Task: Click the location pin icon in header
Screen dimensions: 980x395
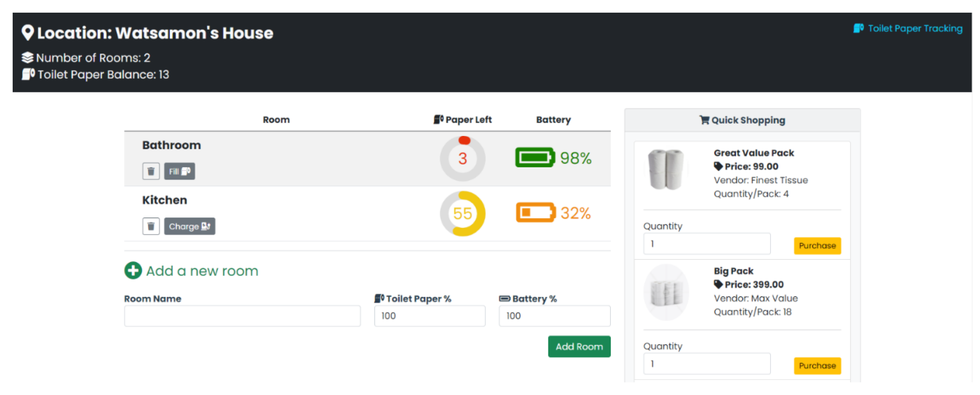Action: (x=28, y=33)
